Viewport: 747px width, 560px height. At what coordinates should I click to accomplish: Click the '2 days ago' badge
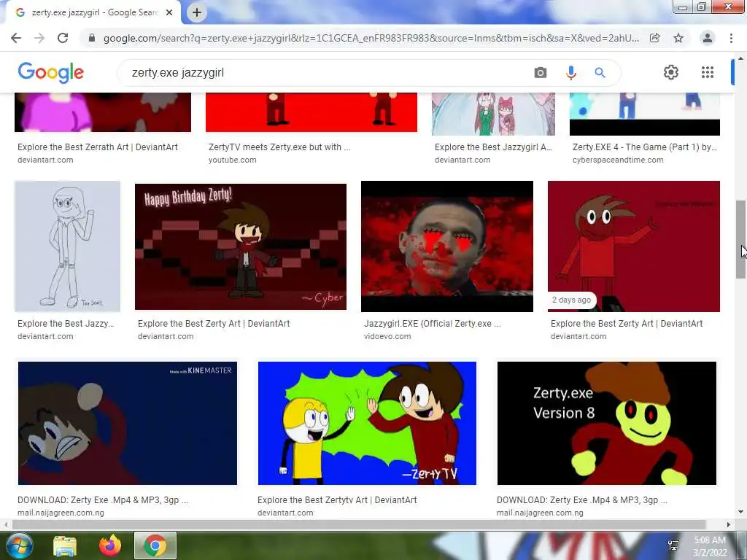pyautogui.click(x=571, y=300)
